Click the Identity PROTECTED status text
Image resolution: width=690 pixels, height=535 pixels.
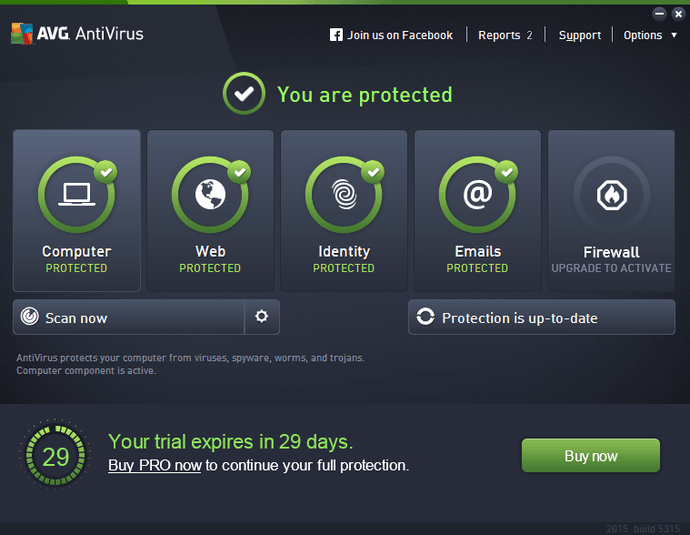click(344, 268)
